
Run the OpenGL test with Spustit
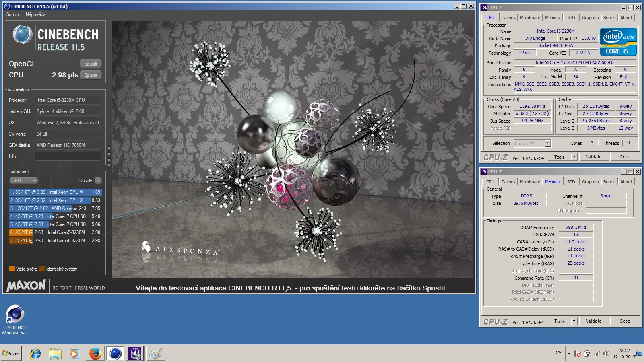tap(91, 64)
